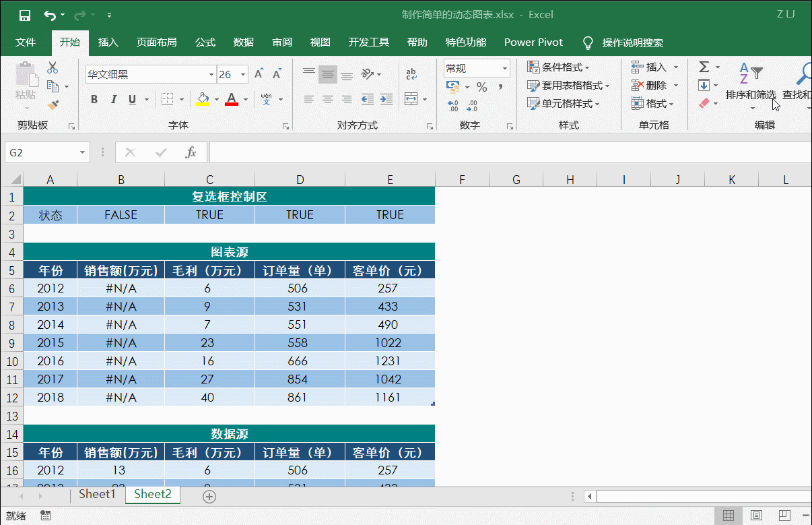
Task: Save the workbook with the floppy icon
Action: [x=25, y=15]
